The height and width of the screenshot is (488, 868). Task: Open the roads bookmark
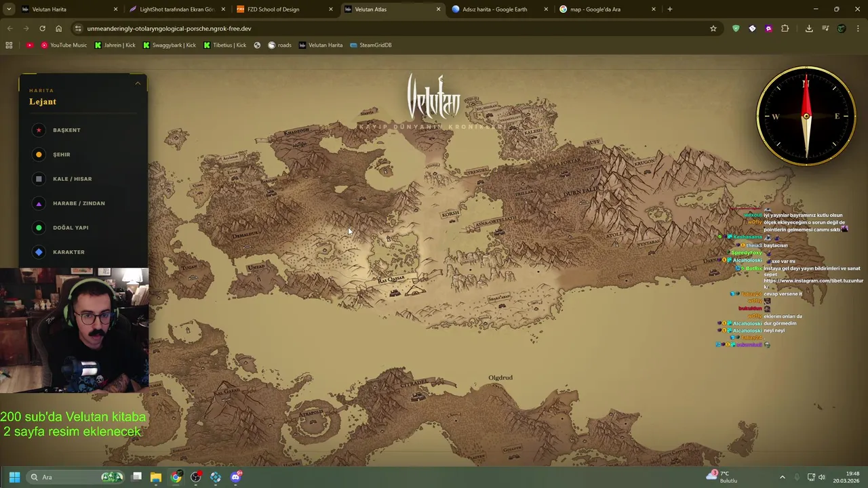(279, 45)
